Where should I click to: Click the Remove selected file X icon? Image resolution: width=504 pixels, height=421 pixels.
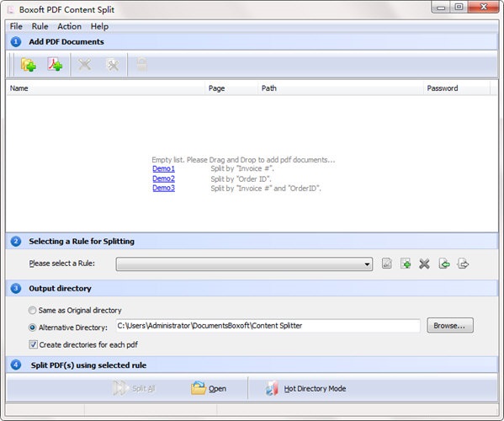coord(84,64)
